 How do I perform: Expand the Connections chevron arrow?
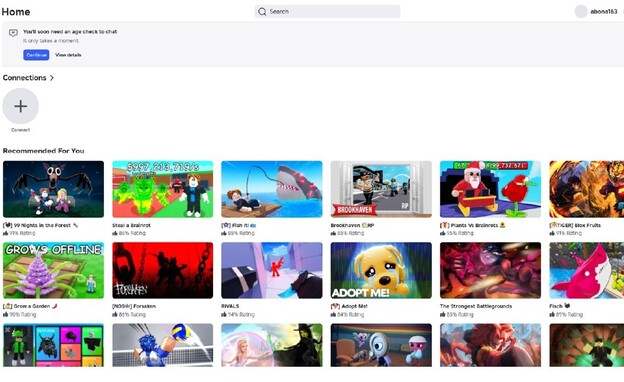[x=52, y=78]
